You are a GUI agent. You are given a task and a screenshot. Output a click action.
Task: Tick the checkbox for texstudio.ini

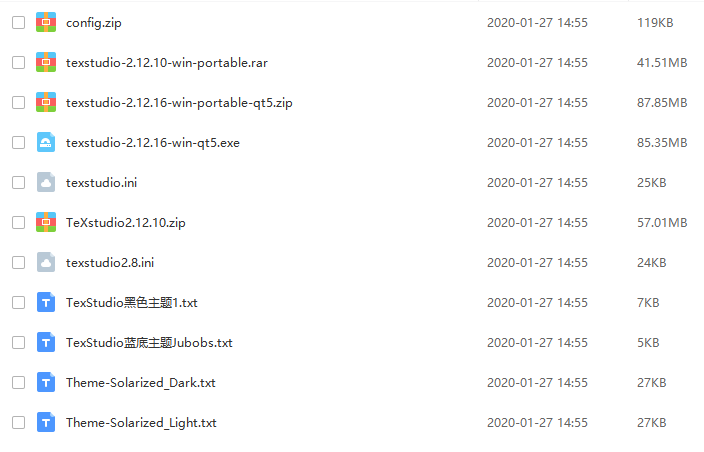pyautogui.click(x=18, y=182)
